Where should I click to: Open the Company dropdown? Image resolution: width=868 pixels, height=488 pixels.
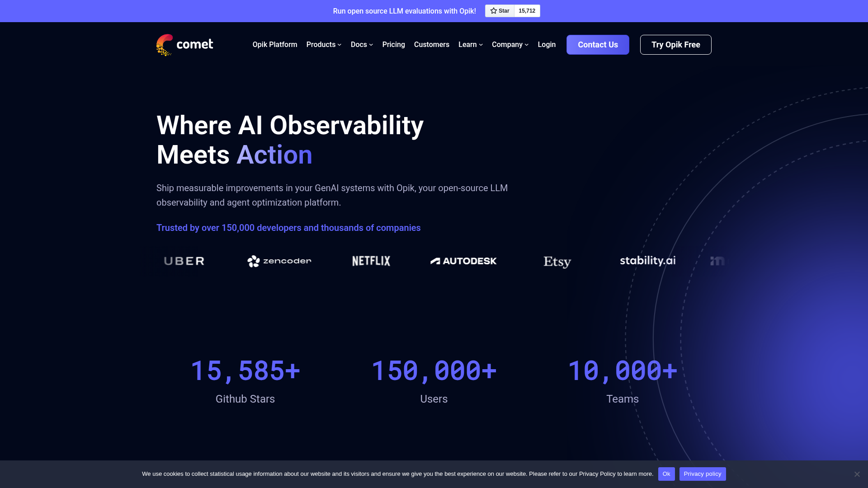click(x=509, y=44)
